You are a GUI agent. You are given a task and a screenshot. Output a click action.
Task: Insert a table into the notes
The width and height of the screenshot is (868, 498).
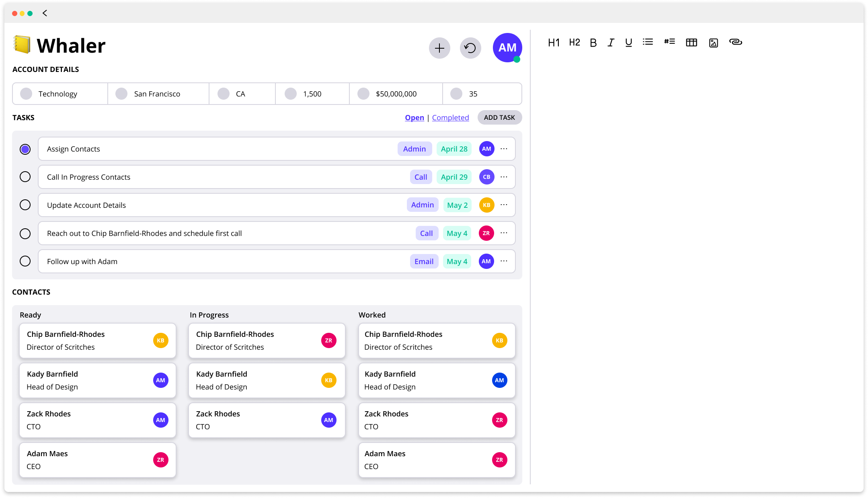(x=692, y=42)
